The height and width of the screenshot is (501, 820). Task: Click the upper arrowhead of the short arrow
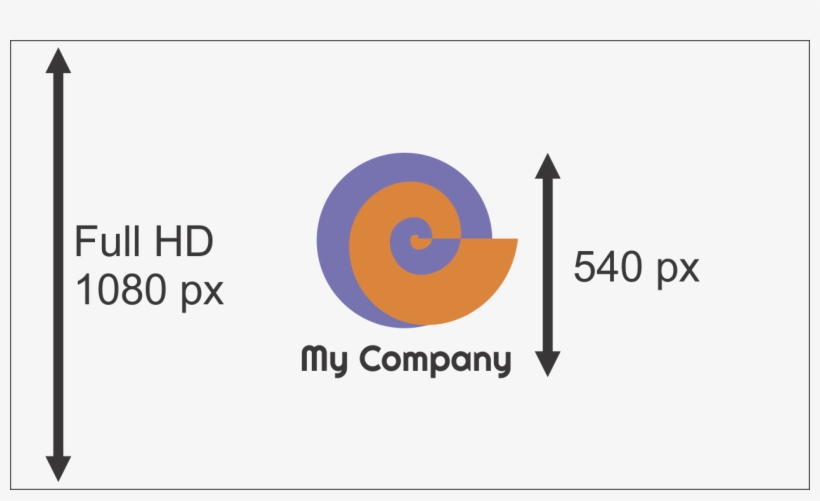[547, 166]
